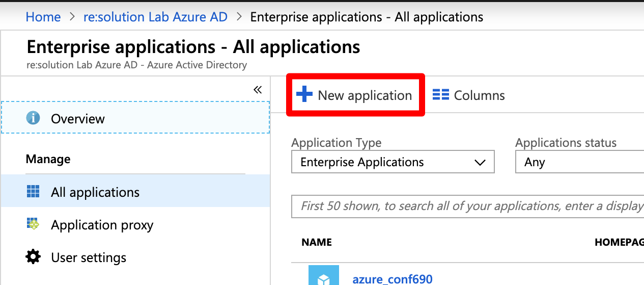The height and width of the screenshot is (285, 644).
Task: Click the All applications grid icon
Action: [x=33, y=192]
